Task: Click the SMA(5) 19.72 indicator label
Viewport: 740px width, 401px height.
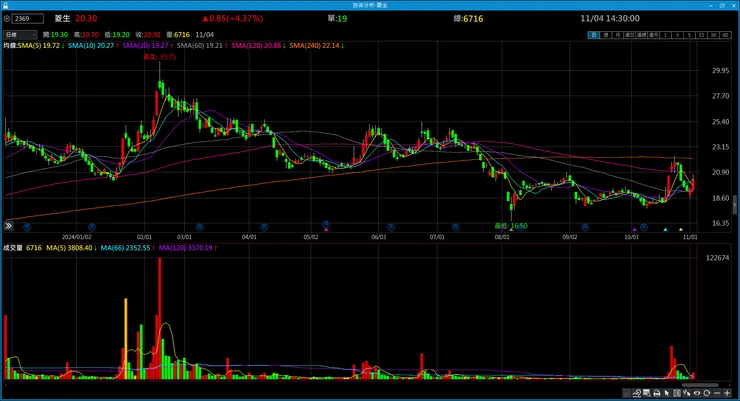Action: coord(41,46)
